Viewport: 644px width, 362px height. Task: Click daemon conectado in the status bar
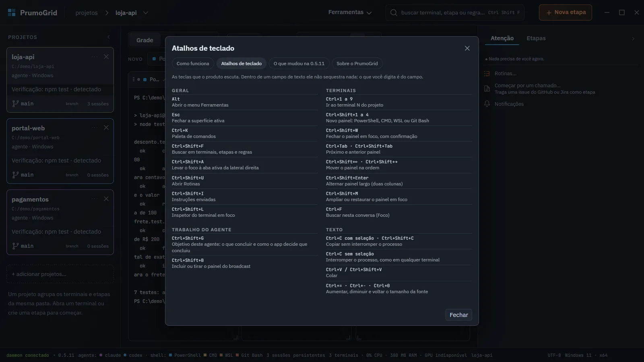point(28,355)
